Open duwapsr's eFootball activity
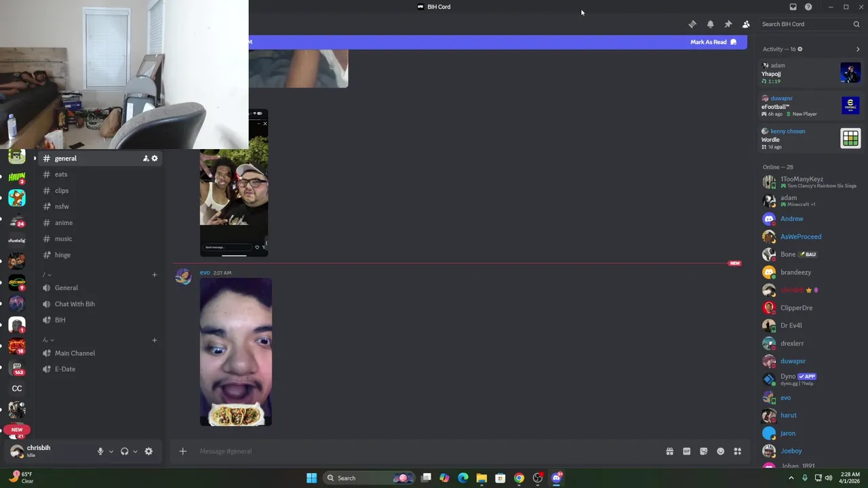The width and height of the screenshot is (868, 488). point(810,106)
